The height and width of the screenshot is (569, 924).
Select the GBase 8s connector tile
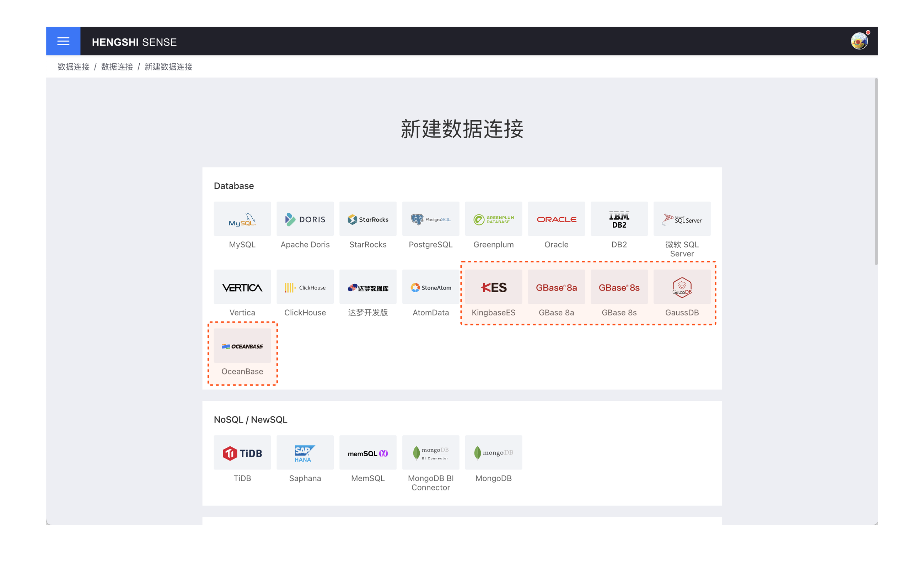coord(619,287)
